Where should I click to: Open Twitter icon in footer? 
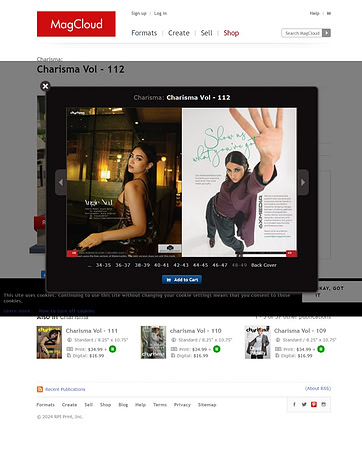tap(304, 404)
